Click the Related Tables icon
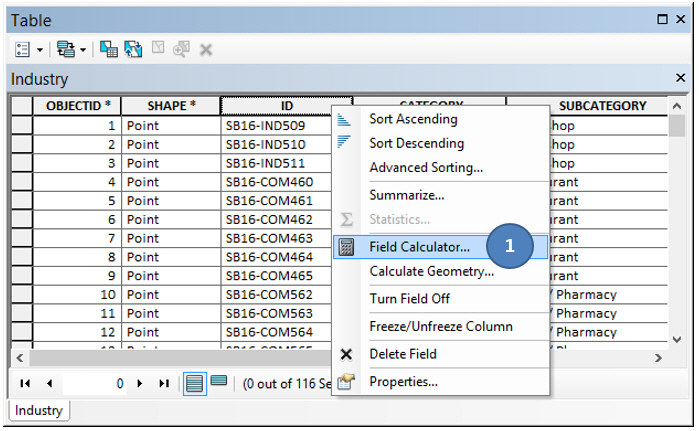Screen dimensions: 699x431 pos(65,49)
